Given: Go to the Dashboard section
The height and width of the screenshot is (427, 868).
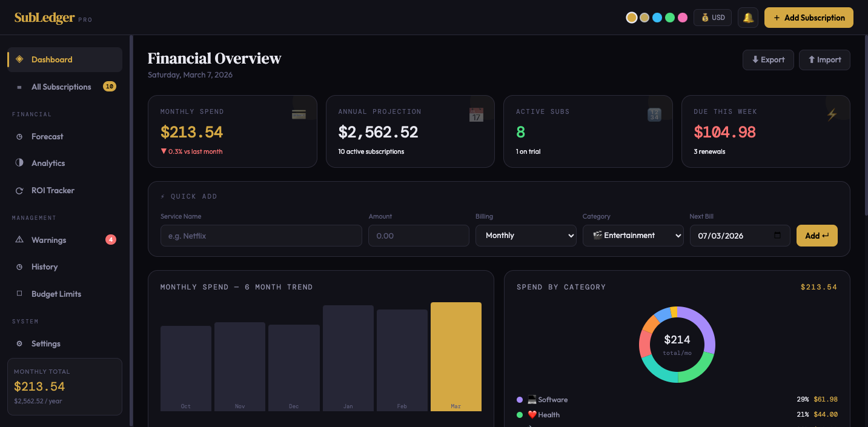Looking at the screenshot, I should (52, 59).
